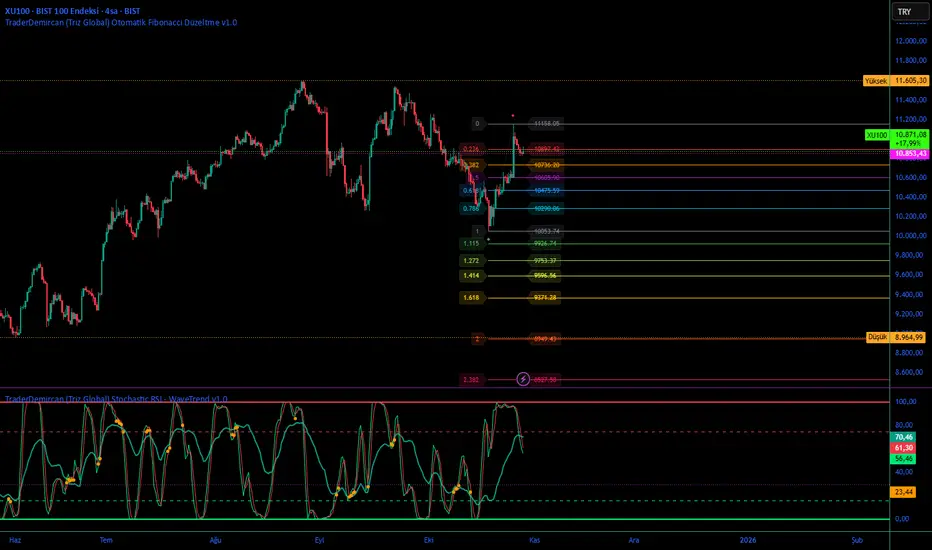Select the green 70,46 indicator value
The height and width of the screenshot is (550, 932).
903,437
